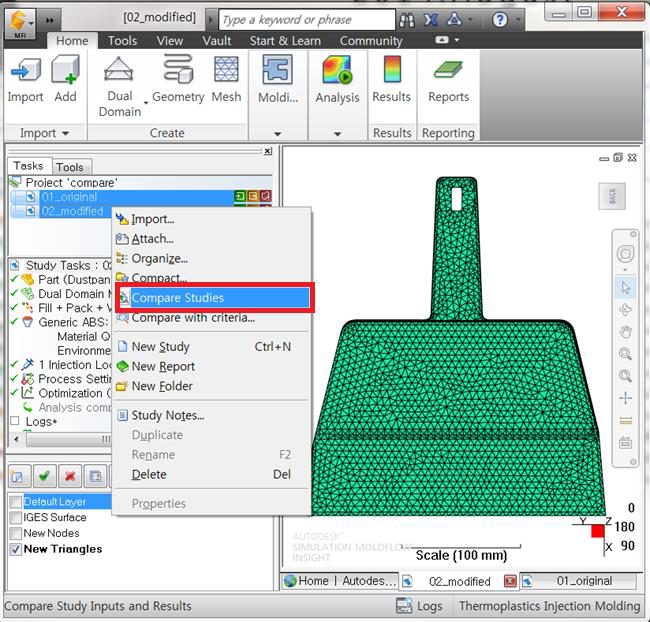Switch to the Tools tab in project panel
This screenshot has height=622, width=650.
(70, 167)
